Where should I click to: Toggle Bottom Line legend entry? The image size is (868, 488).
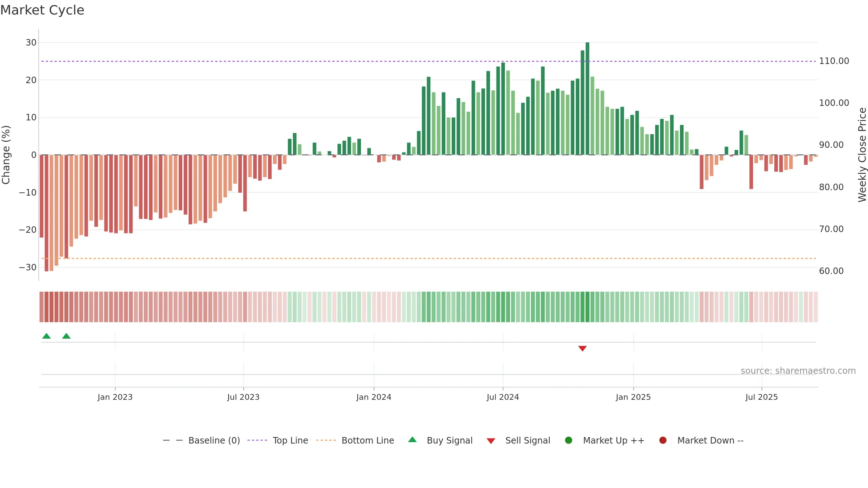(355, 440)
